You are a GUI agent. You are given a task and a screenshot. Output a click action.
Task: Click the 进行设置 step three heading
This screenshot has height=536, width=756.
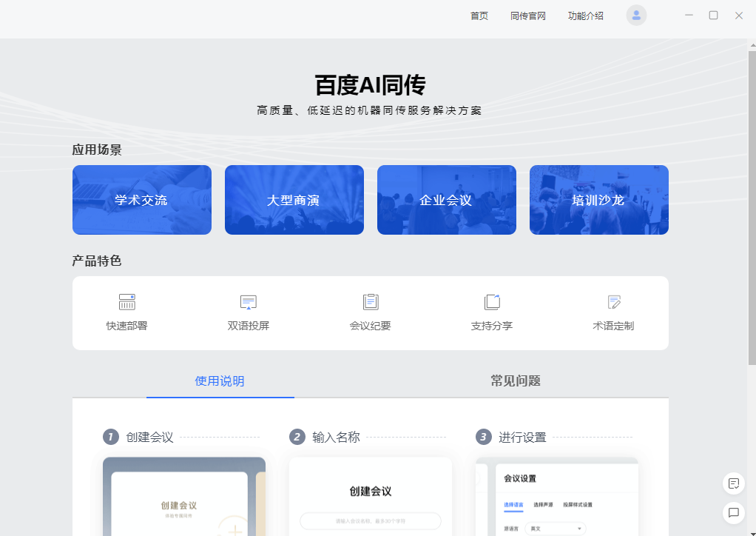(522, 438)
